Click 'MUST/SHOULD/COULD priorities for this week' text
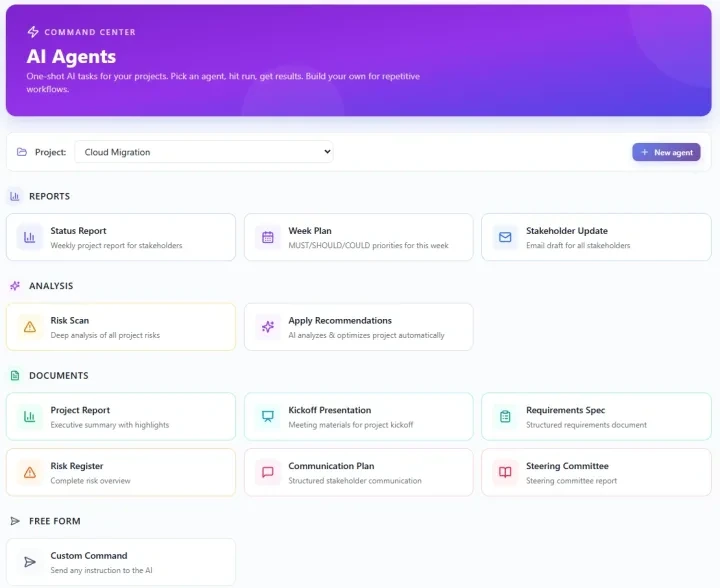Viewport: 720px width, 588px height. click(368, 246)
